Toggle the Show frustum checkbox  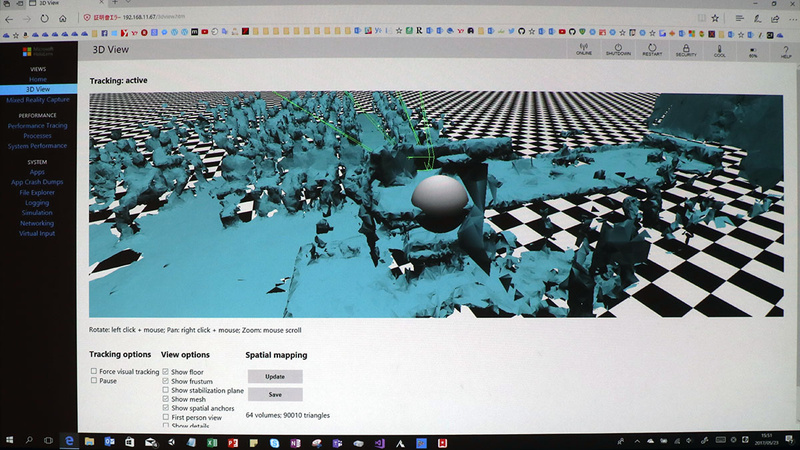click(165, 381)
